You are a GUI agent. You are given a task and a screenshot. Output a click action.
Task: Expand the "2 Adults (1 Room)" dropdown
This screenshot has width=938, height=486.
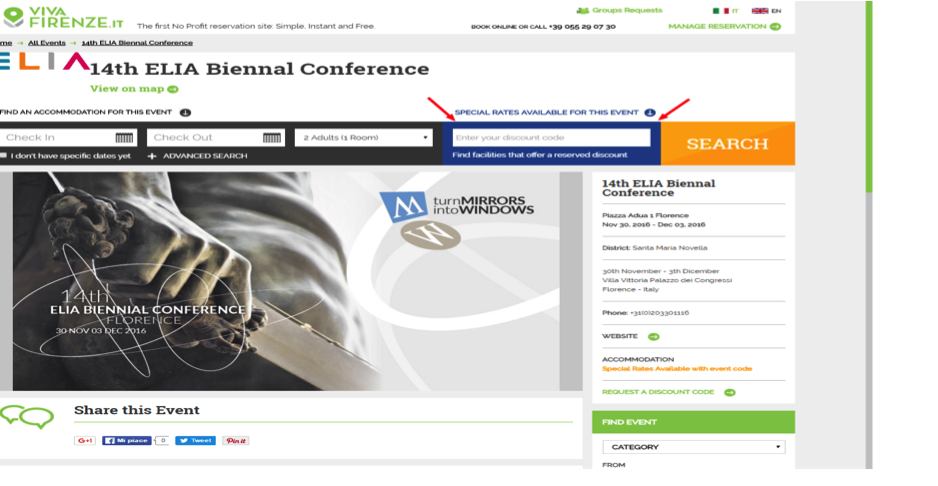pos(364,138)
